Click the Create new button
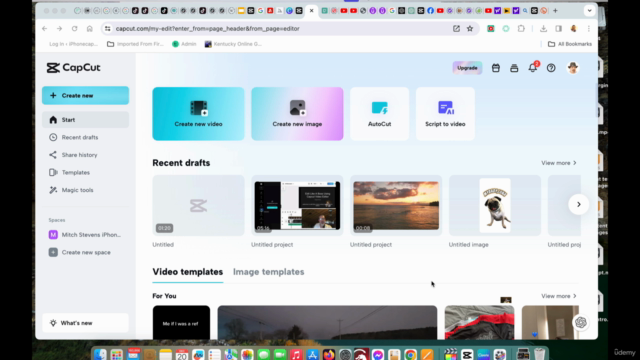This screenshot has width=640, height=360. coord(85,96)
